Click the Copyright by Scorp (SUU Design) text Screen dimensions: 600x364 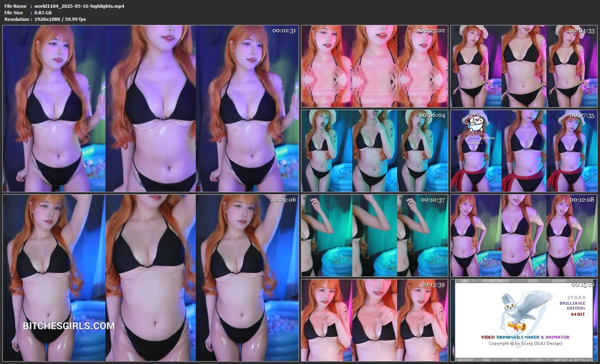click(x=525, y=343)
